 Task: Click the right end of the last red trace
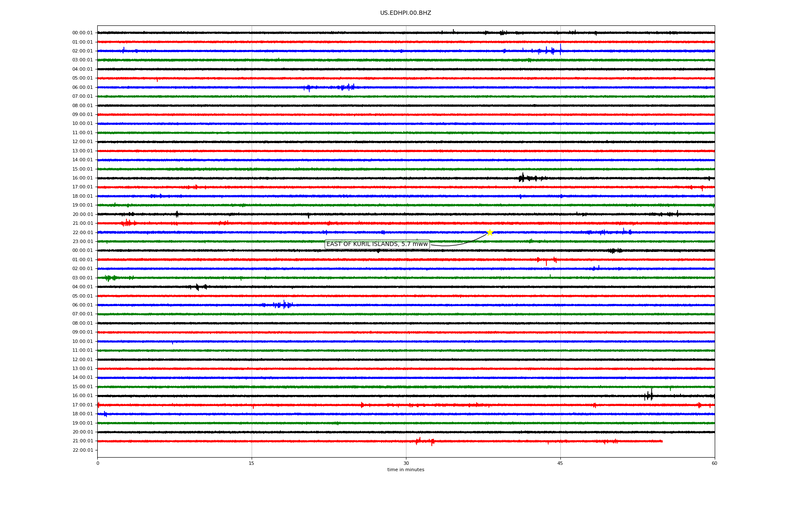pos(662,441)
